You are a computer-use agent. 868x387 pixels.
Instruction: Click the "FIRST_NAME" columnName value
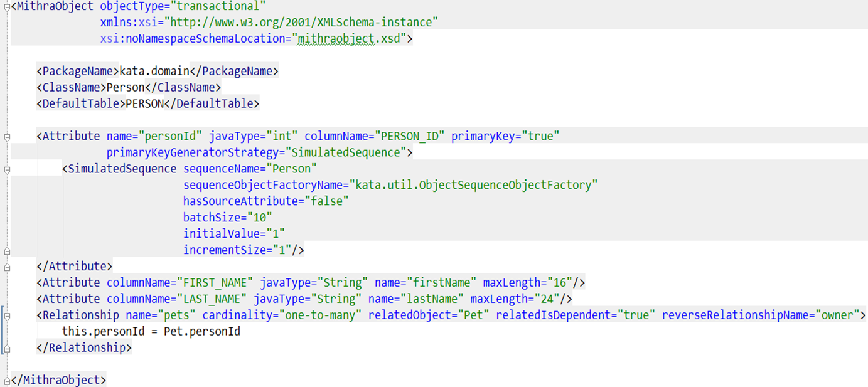(x=215, y=283)
